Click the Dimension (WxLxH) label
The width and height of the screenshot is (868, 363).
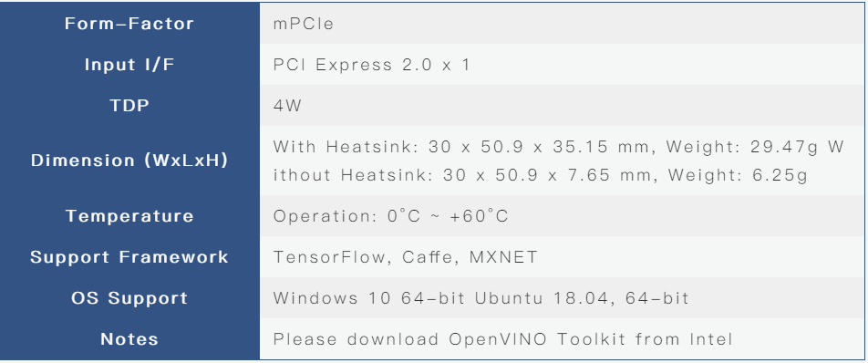tap(129, 161)
